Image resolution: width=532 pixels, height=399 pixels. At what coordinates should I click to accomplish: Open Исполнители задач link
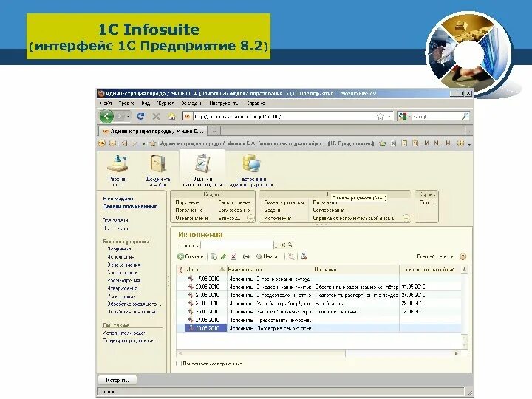pyautogui.click(x=124, y=332)
